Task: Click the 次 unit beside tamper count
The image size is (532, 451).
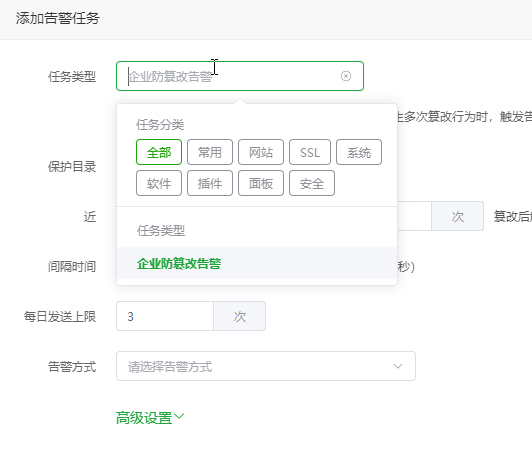Action: (457, 217)
